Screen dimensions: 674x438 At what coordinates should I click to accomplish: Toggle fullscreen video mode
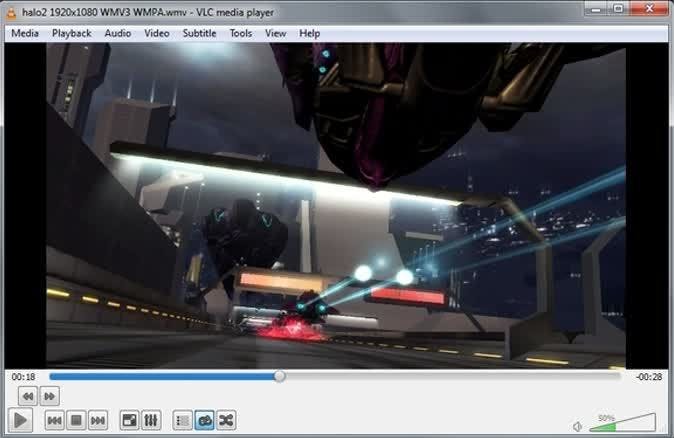pyautogui.click(x=129, y=421)
